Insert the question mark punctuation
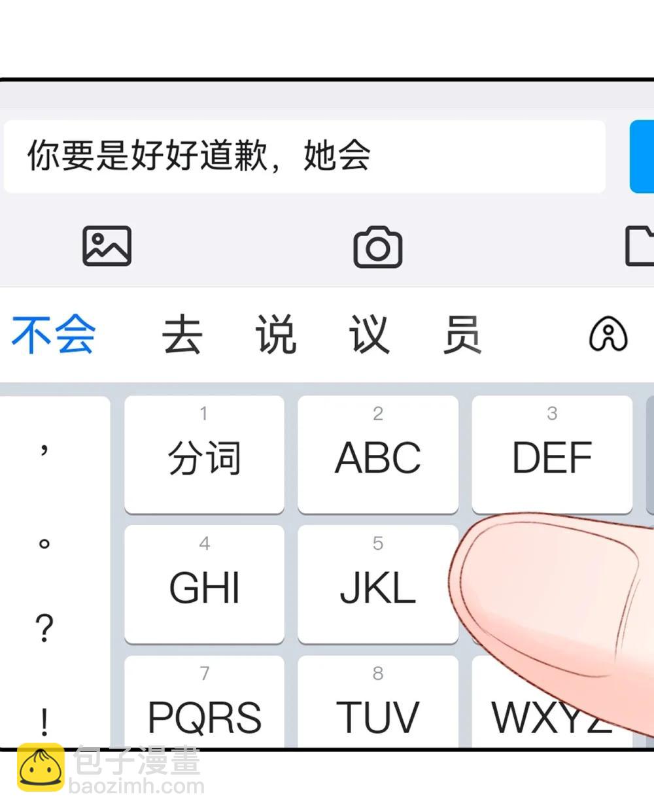This screenshot has width=654, height=812. click(x=44, y=628)
